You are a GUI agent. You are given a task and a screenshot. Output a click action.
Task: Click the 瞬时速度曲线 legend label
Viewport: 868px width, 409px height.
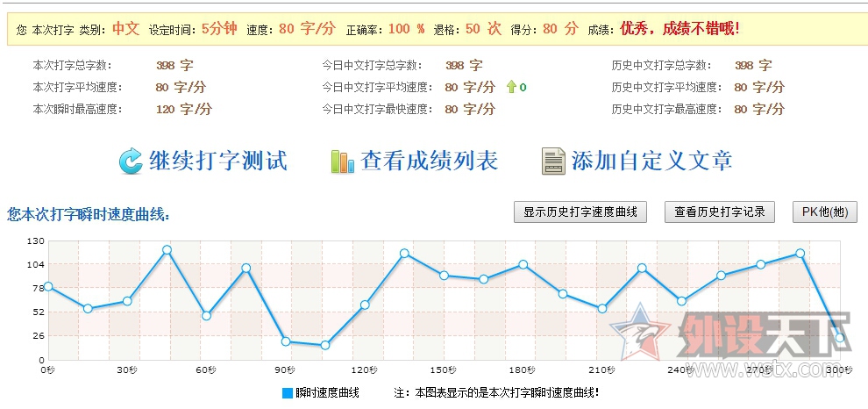click(327, 393)
